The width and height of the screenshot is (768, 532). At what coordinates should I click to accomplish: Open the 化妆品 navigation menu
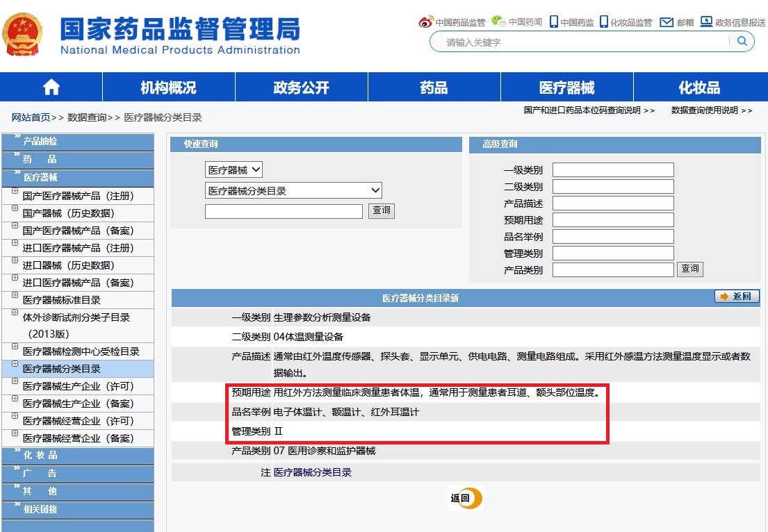click(699, 87)
